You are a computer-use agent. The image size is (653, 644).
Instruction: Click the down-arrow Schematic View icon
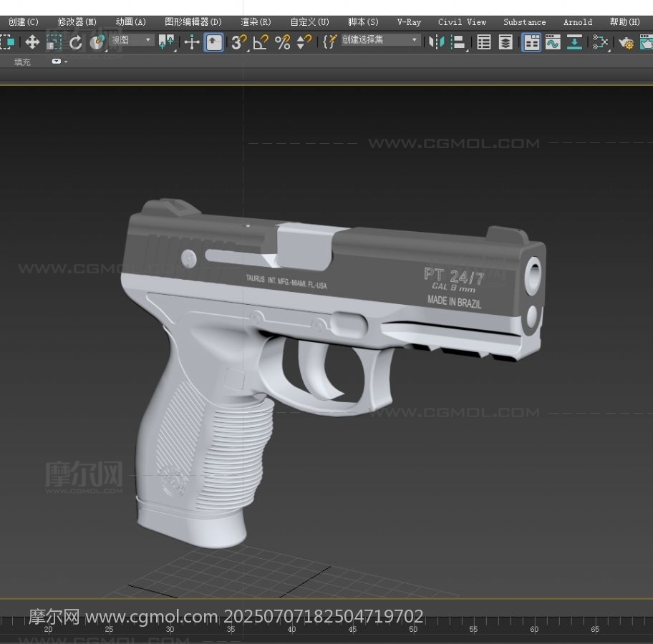tap(575, 42)
